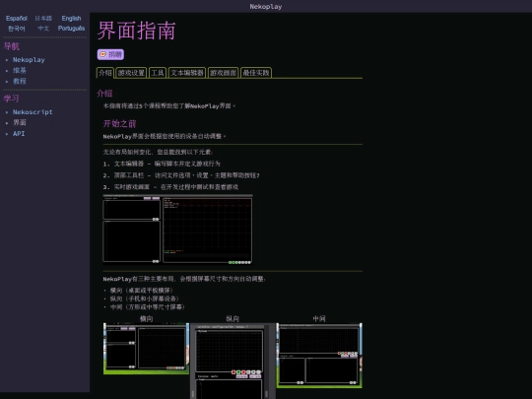This screenshot has width=532, height=399.
Task: Switch language to English
Action: [71, 19]
